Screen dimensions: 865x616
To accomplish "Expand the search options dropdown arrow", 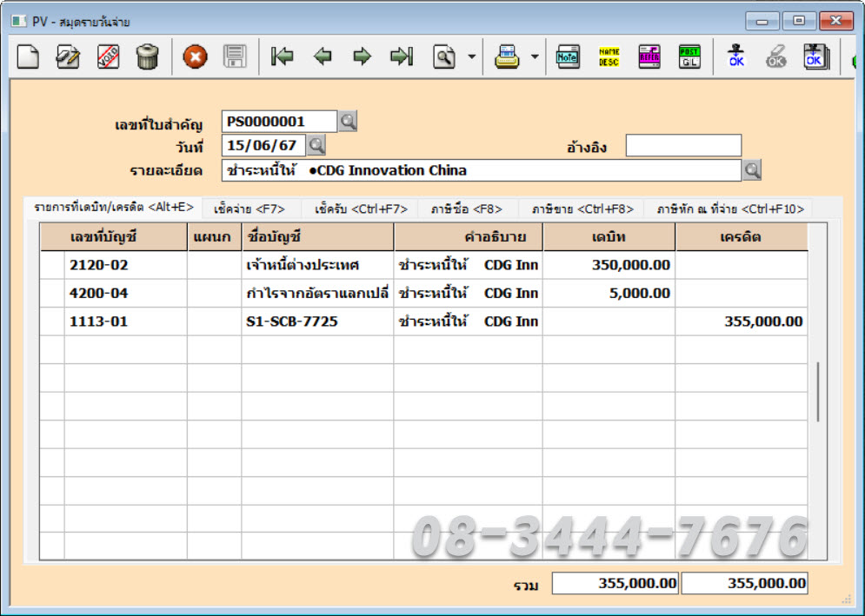I will pos(472,56).
